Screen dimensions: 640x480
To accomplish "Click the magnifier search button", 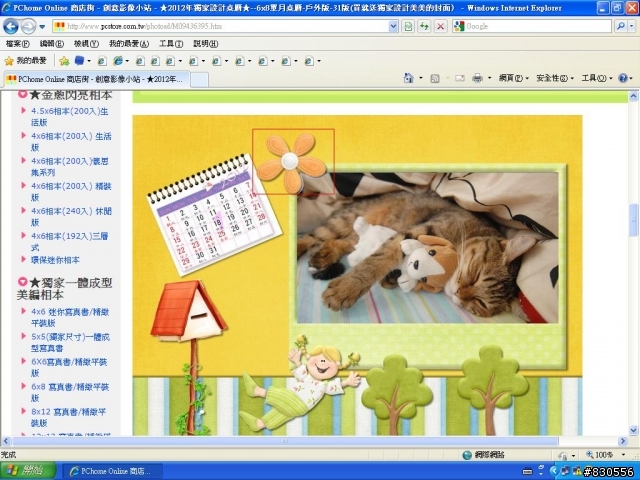I will click(620, 27).
